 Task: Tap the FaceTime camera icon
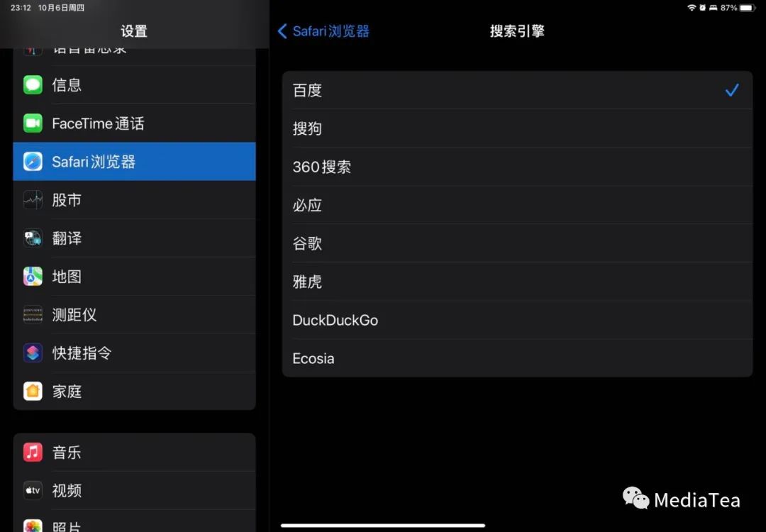coord(33,123)
